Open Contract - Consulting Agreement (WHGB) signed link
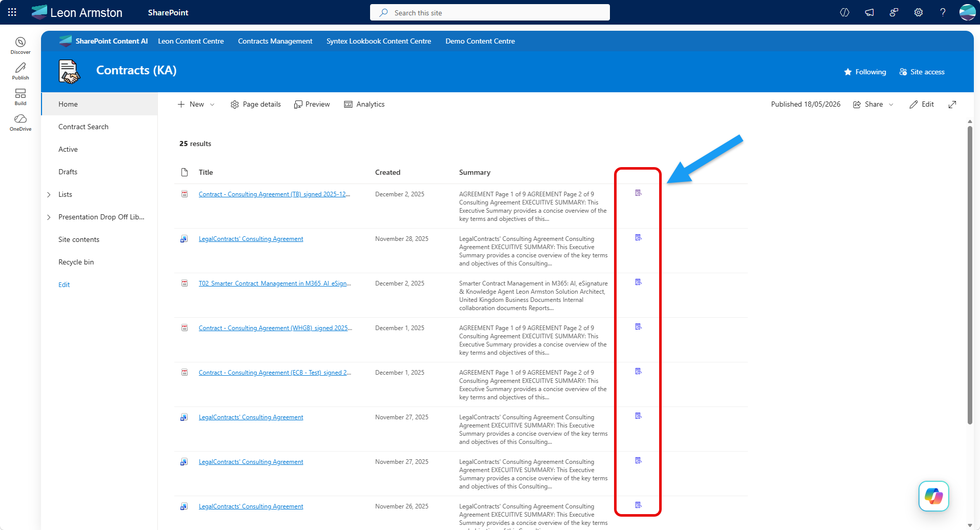The width and height of the screenshot is (980, 530). pyautogui.click(x=275, y=328)
